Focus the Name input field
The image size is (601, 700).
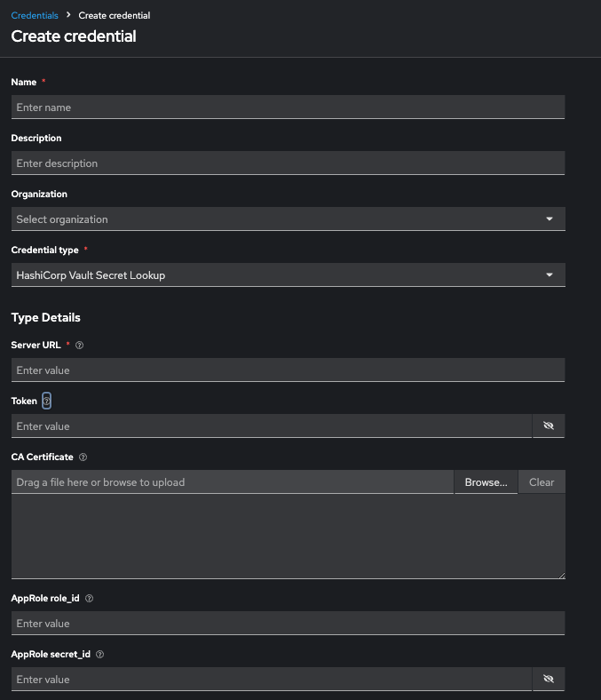pyautogui.click(x=288, y=107)
